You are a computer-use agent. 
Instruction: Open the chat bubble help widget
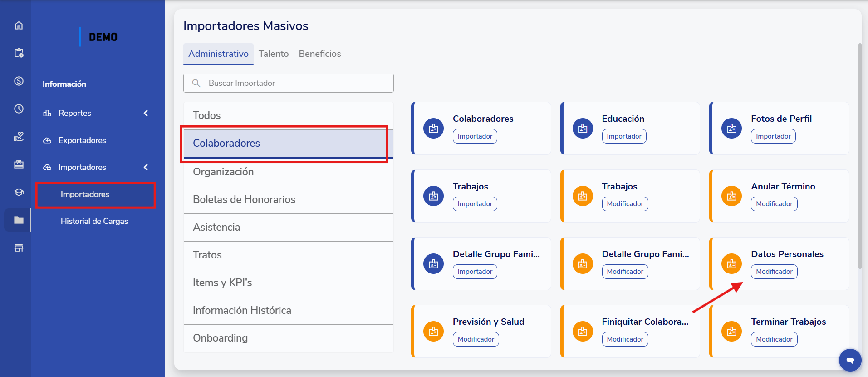click(x=850, y=360)
